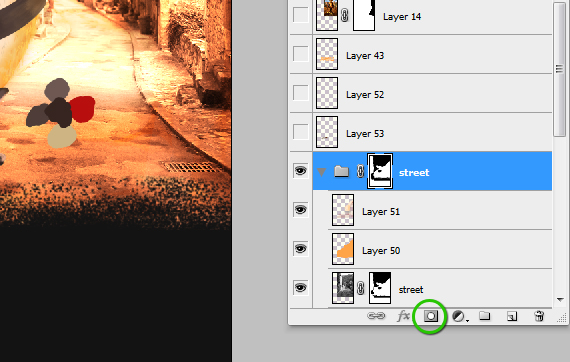The image size is (570, 362).
Task: Hide the street layer with its eye icon
Action: click(301, 287)
